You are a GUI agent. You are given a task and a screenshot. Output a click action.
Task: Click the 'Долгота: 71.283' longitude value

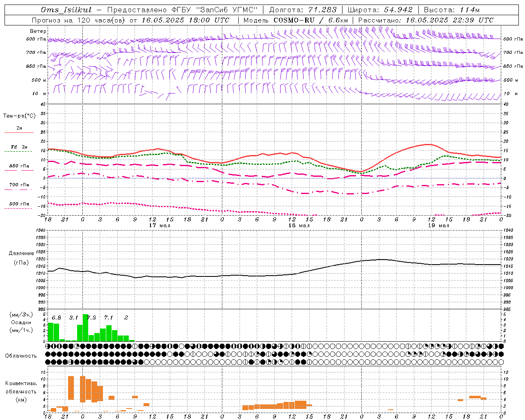[303, 10]
